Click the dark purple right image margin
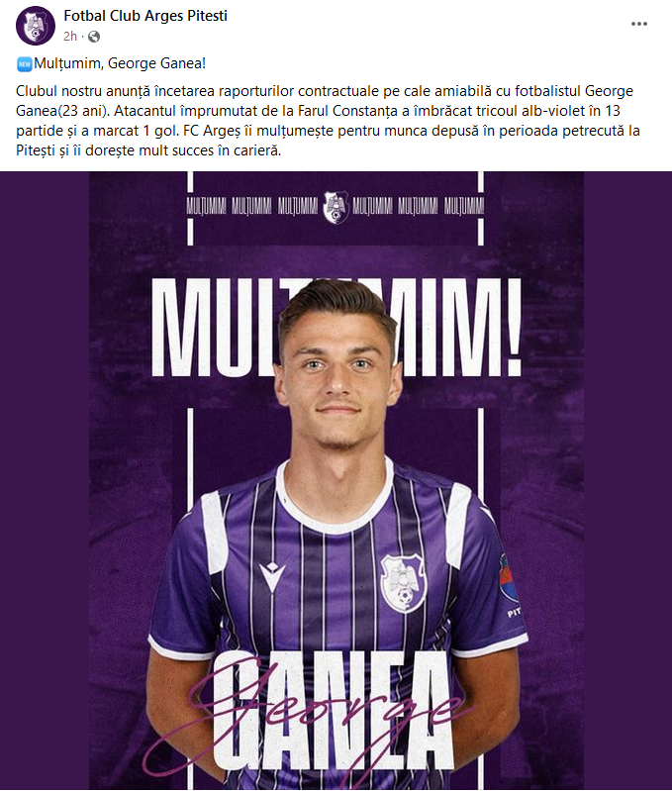Screen dimensions: 672x791 click(x=627, y=480)
